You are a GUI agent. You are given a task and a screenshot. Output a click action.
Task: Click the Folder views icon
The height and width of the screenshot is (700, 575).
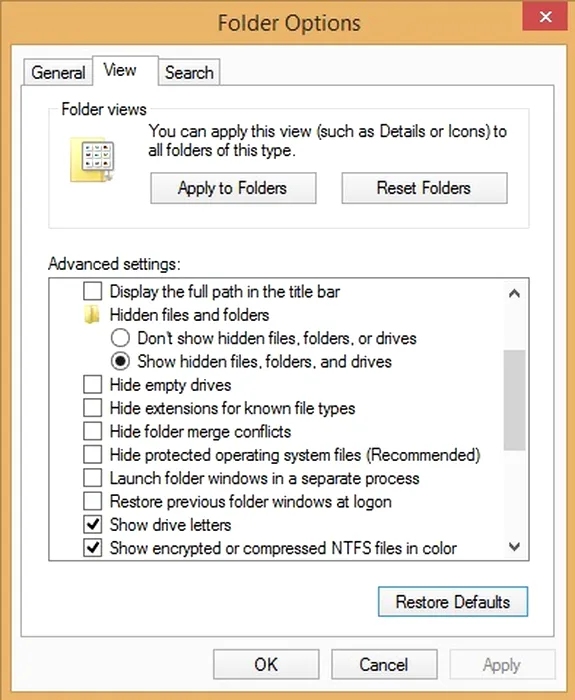(x=93, y=160)
